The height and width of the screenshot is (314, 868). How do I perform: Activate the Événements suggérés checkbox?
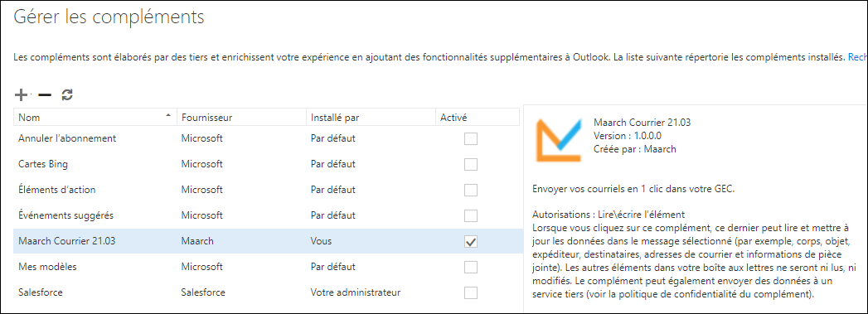pos(471,215)
